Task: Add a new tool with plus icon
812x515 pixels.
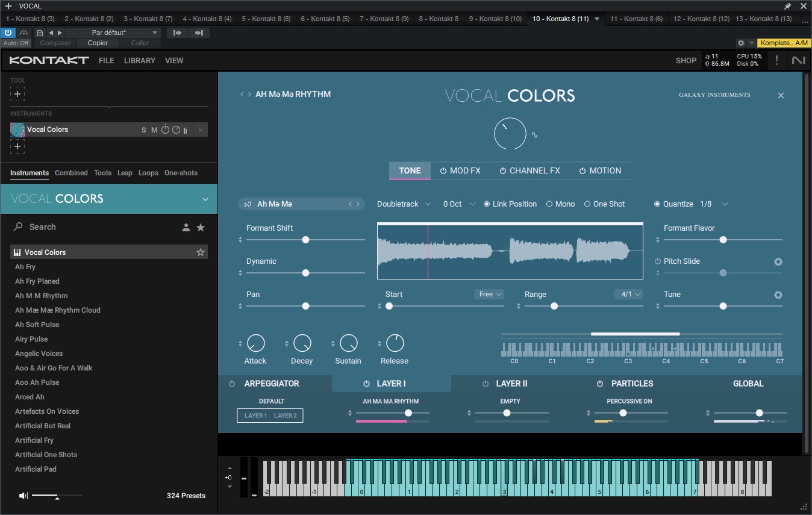Action: (17, 94)
